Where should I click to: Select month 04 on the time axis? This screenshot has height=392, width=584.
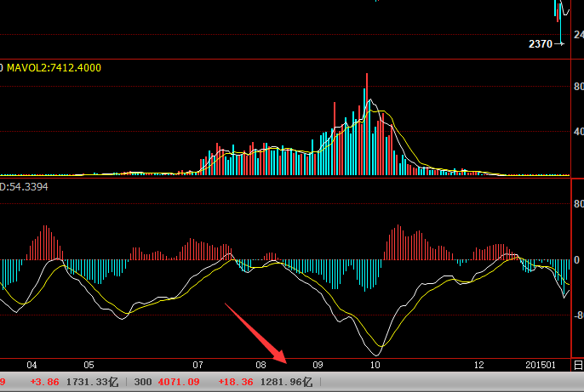coord(32,364)
